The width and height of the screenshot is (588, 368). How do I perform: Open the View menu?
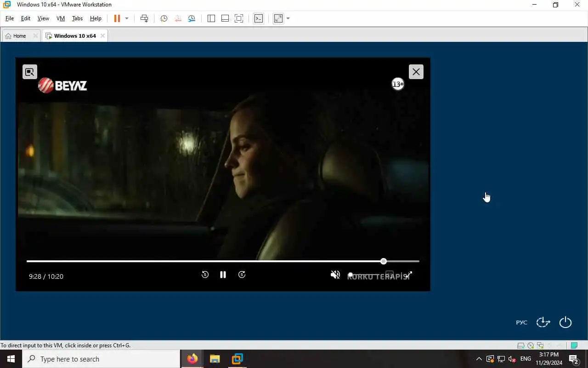pyautogui.click(x=43, y=18)
